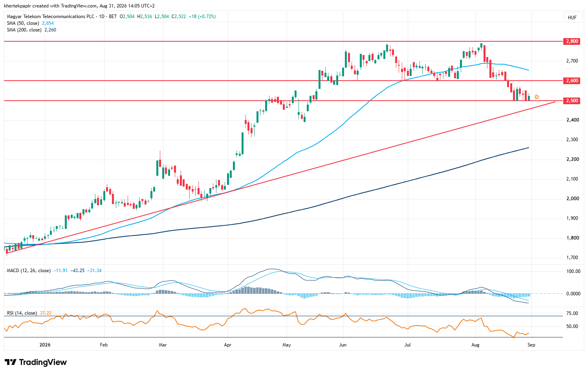Click the RSI axis label 50.00
Image resolution: width=588 pixels, height=374 pixels.
point(573,326)
